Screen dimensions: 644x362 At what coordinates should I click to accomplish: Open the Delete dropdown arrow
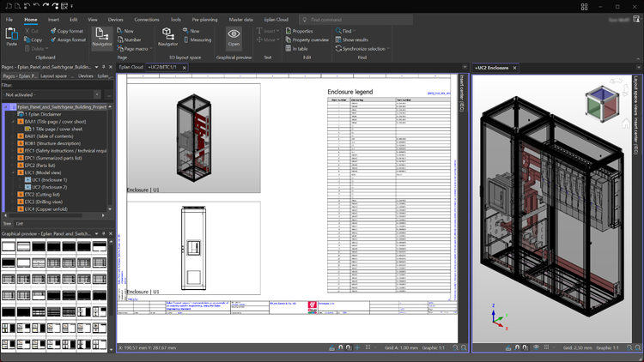46,48
